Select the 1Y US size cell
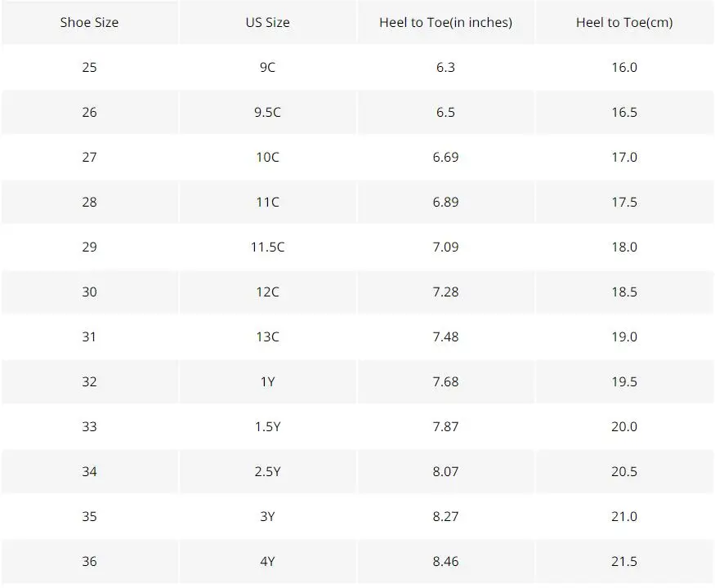Viewport: 715px width, 588px height. [268, 381]
